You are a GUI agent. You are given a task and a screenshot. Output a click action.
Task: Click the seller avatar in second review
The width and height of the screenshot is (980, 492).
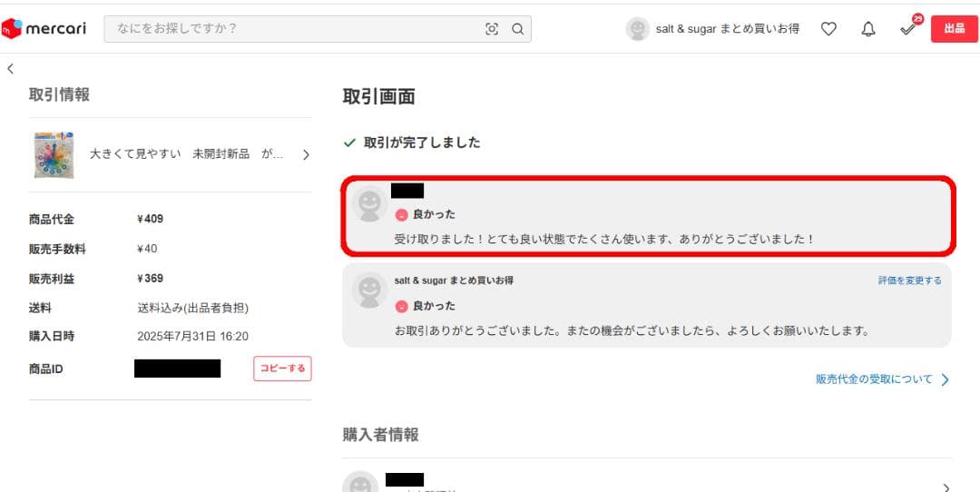(369, 290)
